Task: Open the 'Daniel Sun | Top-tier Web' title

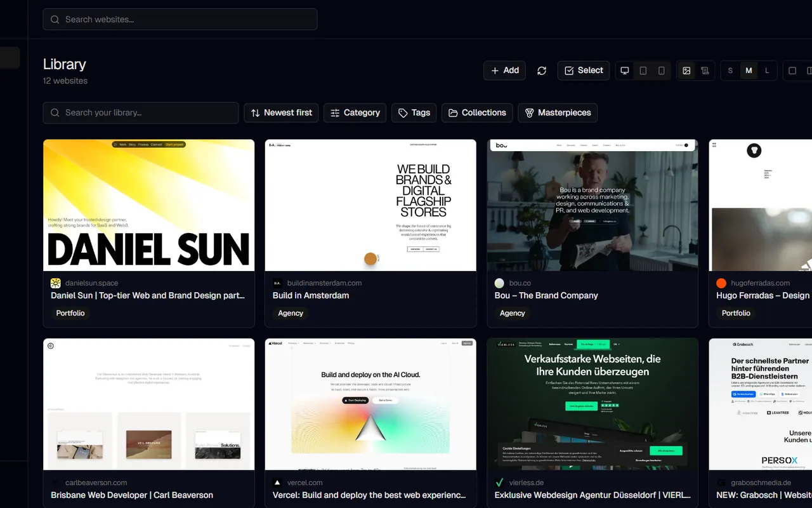Action: 148,295
